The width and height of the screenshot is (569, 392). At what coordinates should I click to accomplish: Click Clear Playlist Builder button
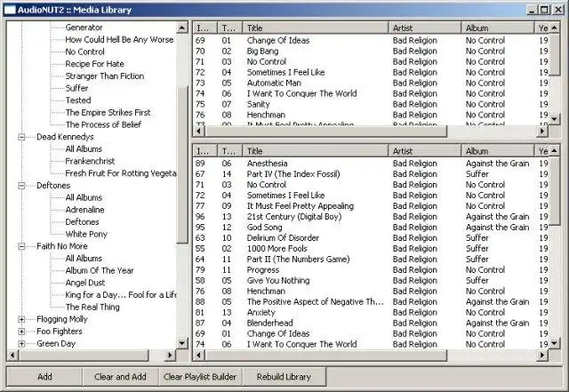(200, 377)
